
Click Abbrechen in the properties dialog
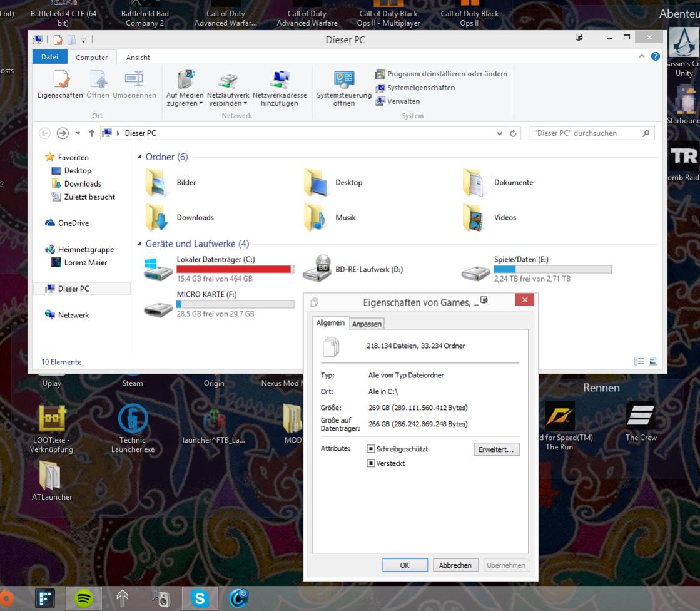pyautogui.click(x=455, y=565)
